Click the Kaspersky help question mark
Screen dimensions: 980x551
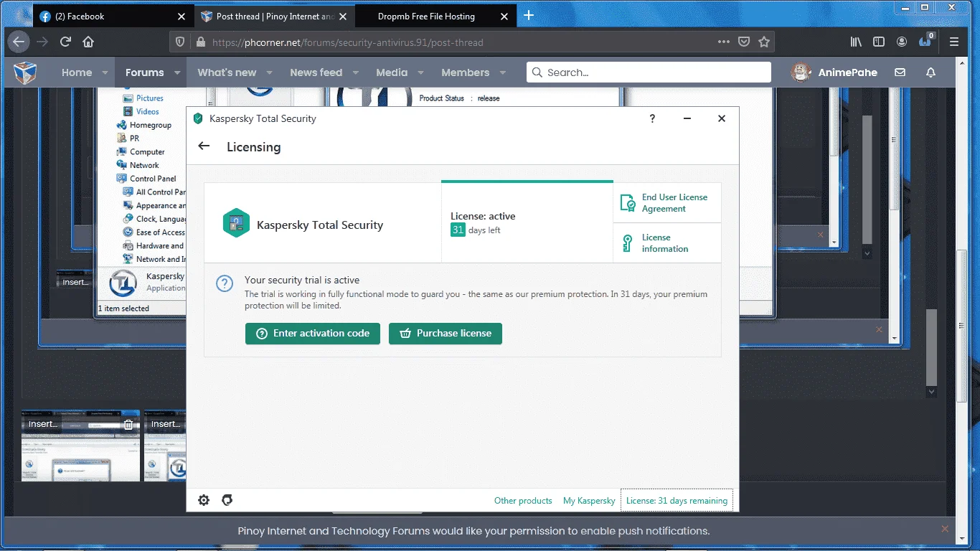pyautogui.click(x=652, y=118)
